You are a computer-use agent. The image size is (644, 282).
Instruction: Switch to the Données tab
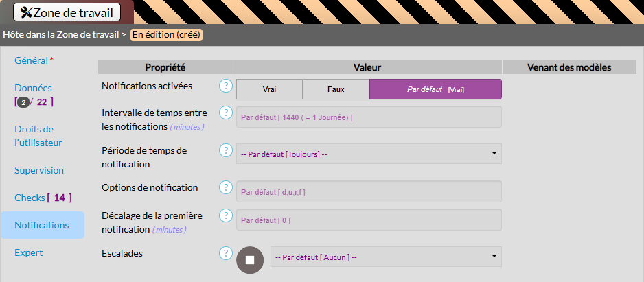[33, 88]
